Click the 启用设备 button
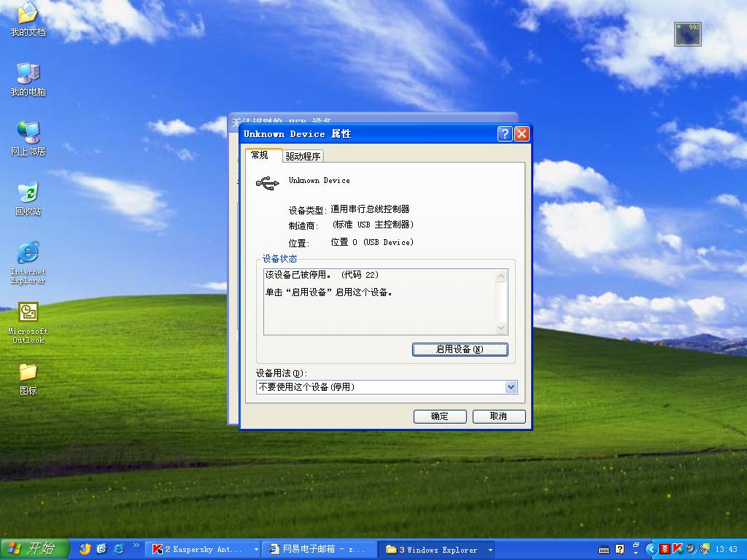747x560 pixels. (460, 349)
